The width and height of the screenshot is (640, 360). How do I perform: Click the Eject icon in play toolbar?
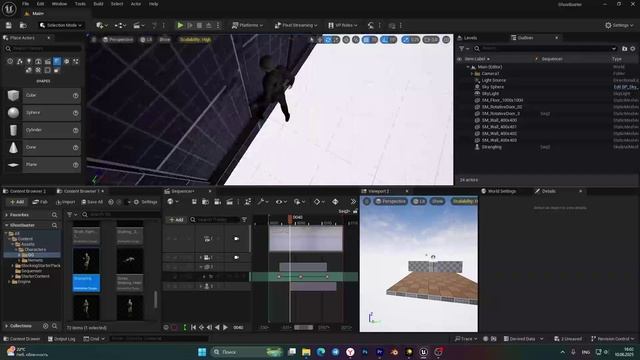click(209, 25)
